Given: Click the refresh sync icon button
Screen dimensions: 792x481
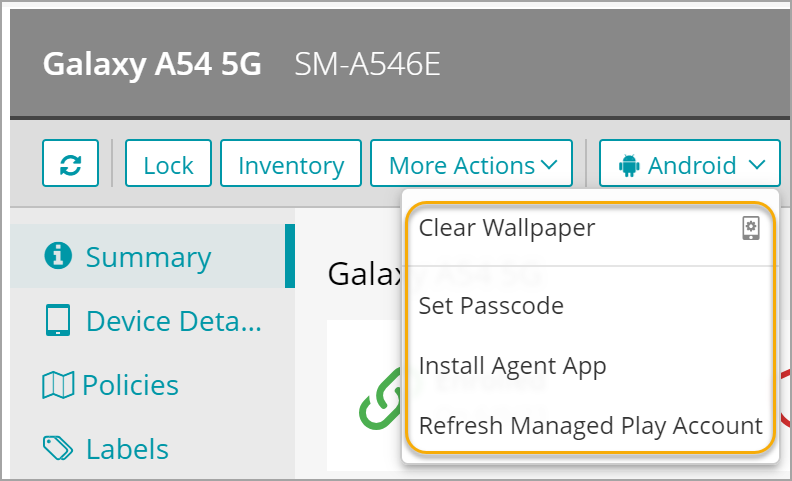Looking at the screenshot, I should pyautogui.click(x=70, y=165).
